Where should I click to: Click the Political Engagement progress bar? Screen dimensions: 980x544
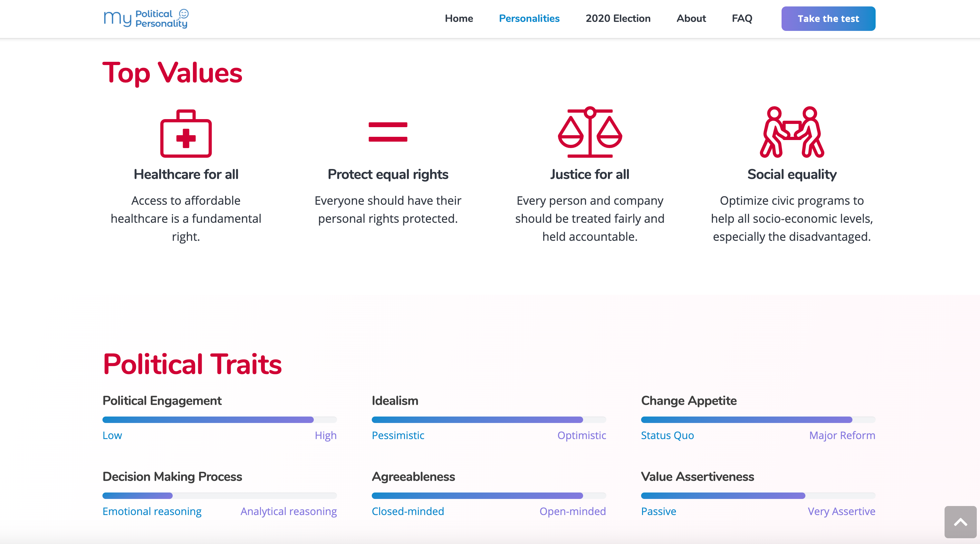pos(219,420)
